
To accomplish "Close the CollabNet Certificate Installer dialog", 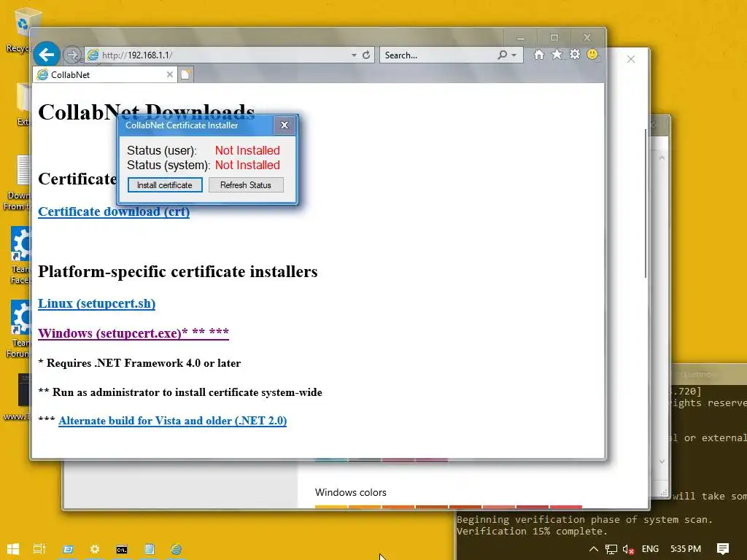I will (x=285, y=125).
